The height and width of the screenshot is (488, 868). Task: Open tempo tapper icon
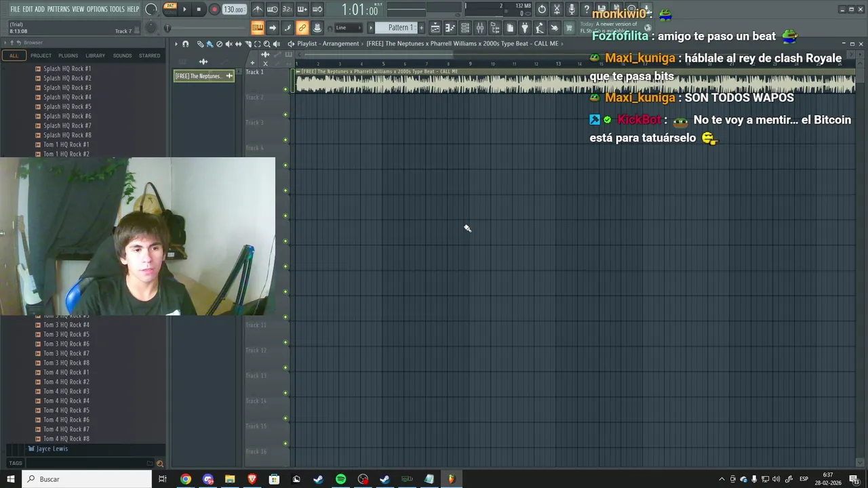click(540, 28)
